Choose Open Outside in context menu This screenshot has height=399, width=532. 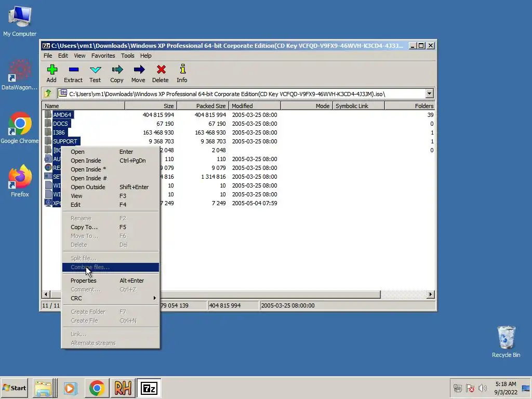pos(111,187)
